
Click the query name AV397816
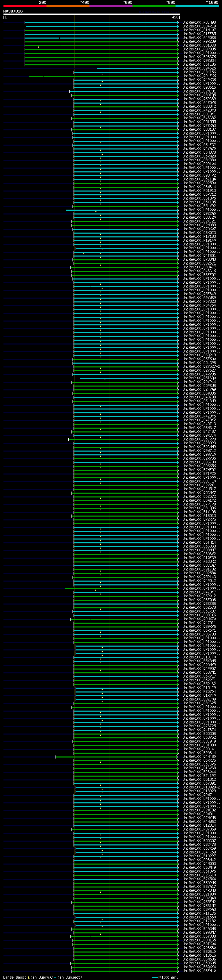tap(13, 11)
